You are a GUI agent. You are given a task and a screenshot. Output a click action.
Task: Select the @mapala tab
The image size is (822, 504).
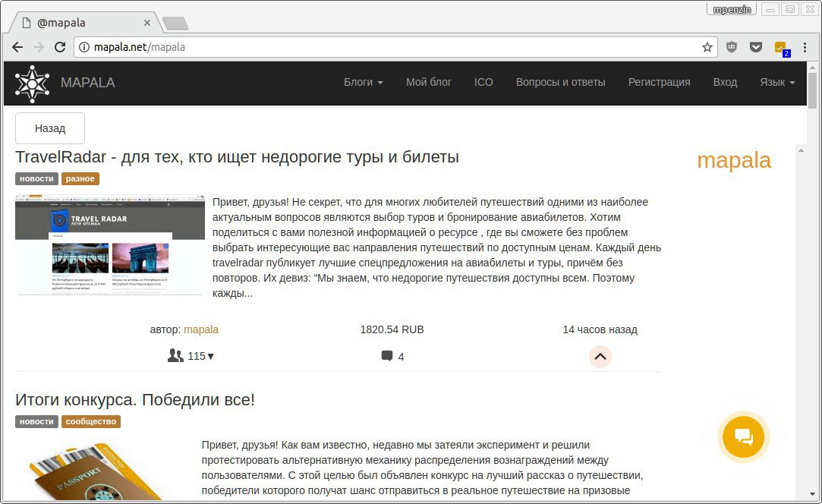tap(84, 23)
